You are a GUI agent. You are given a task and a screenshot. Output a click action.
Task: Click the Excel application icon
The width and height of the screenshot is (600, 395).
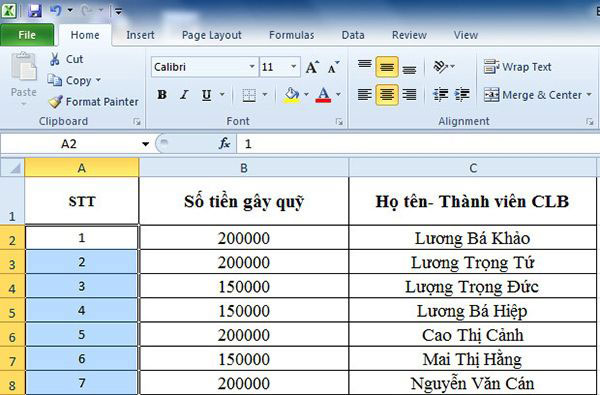tap(8, 10)
